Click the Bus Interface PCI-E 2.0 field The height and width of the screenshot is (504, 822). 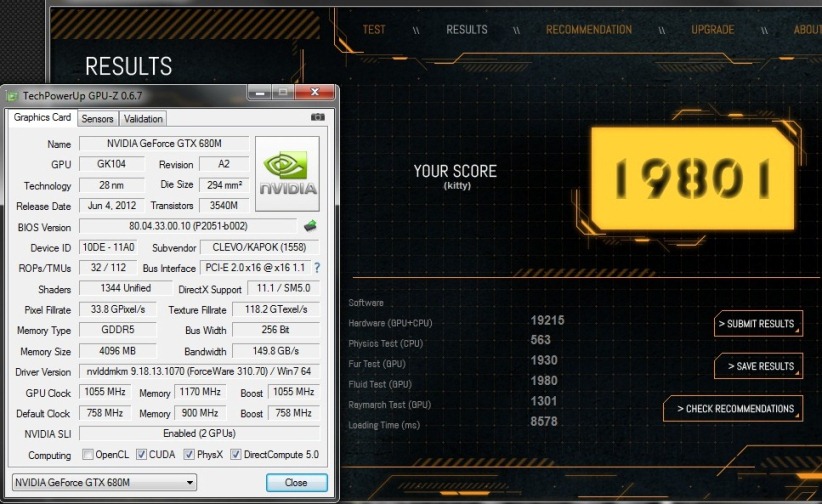point(255,267)
